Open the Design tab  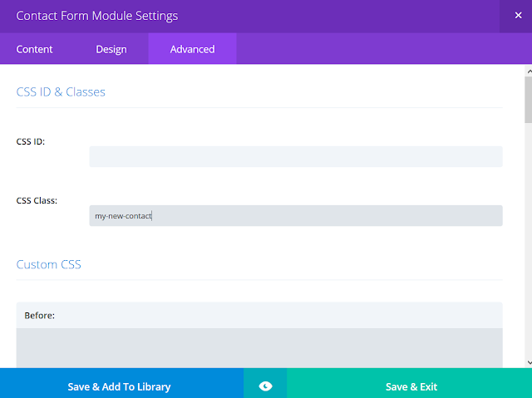[111, 49]
